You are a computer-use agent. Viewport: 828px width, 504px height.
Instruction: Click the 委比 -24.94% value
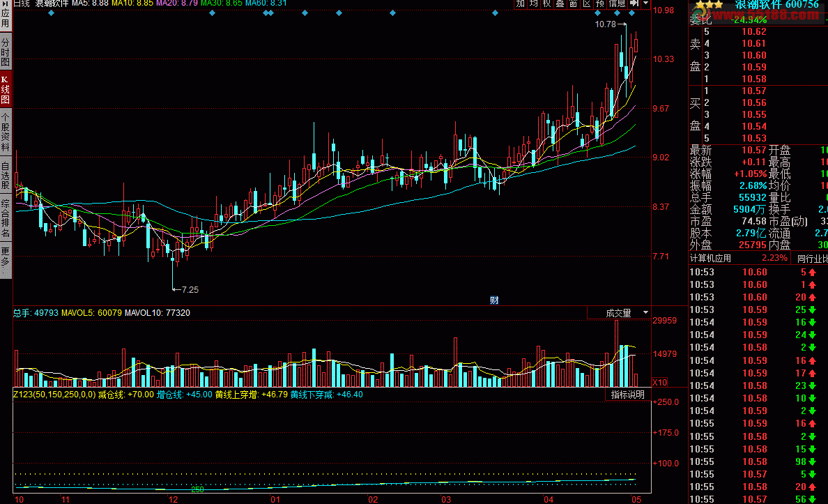(x=750, y=20)
